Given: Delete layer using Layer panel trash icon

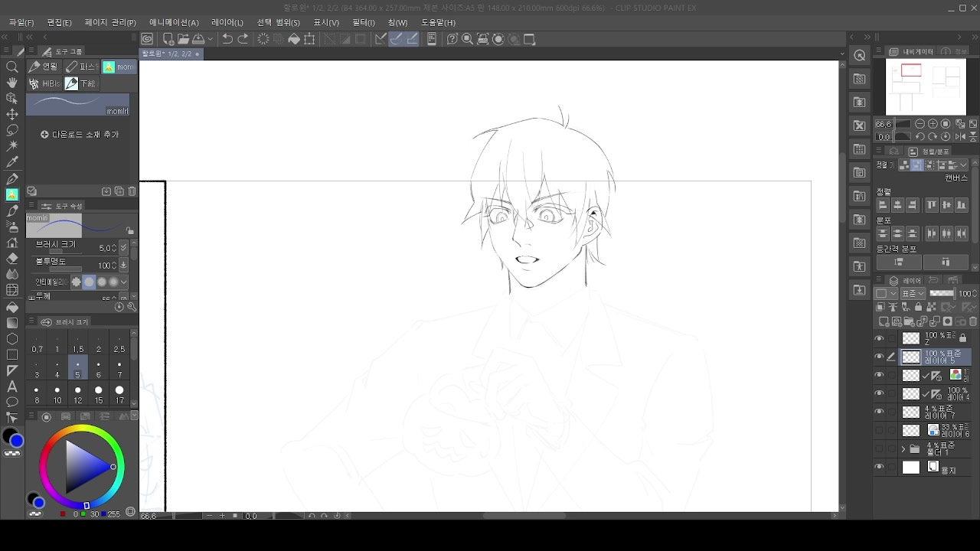Looking at the screenshot, I should coord(973,321).
